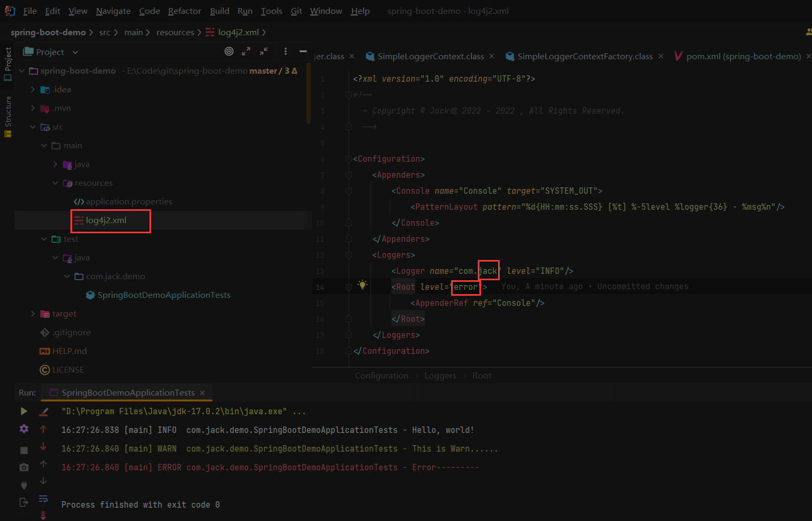Open the Project view dropdown
The image size is (812, 521).
pos(75,52)
